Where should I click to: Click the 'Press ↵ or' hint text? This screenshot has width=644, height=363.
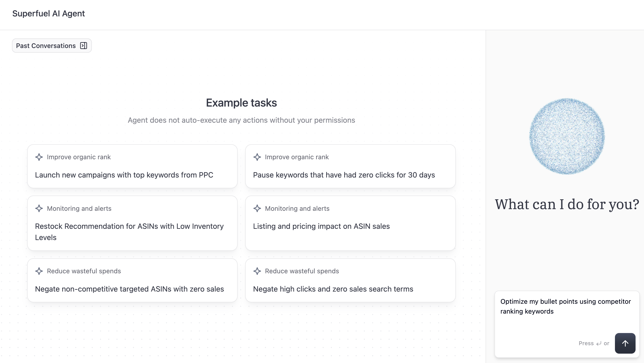pos(594,343)
